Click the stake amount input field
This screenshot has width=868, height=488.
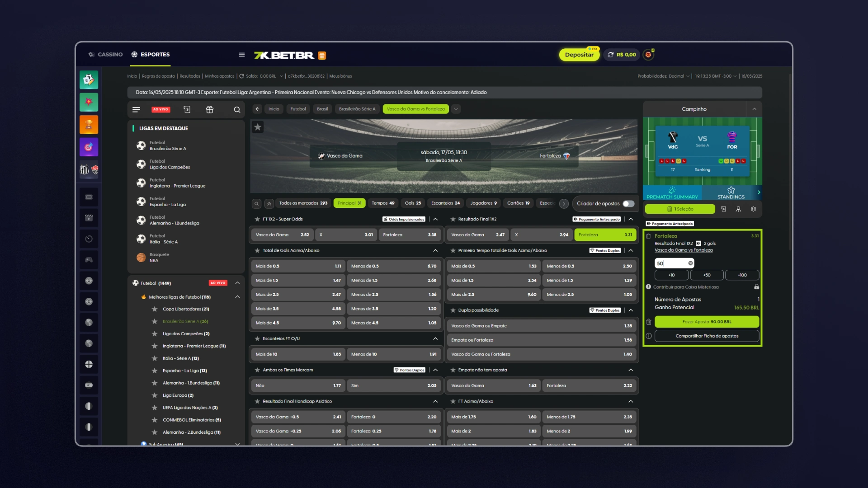tap(671, 263)
